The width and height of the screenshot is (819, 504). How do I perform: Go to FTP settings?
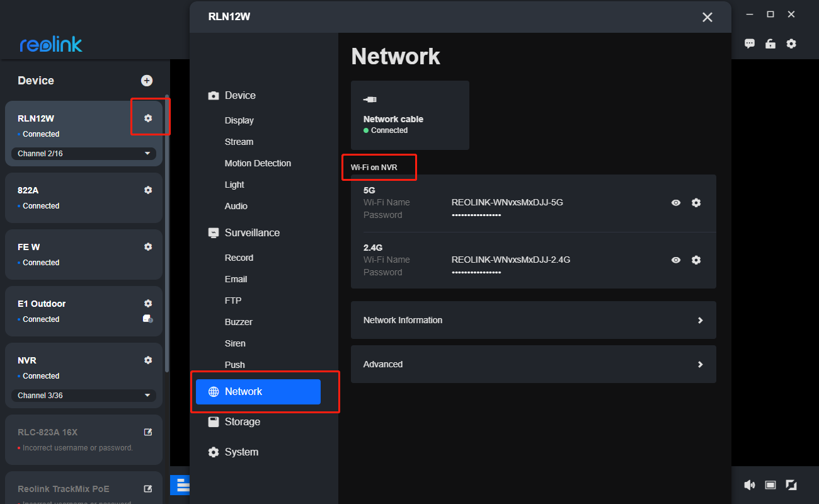[x=233, y=301]
